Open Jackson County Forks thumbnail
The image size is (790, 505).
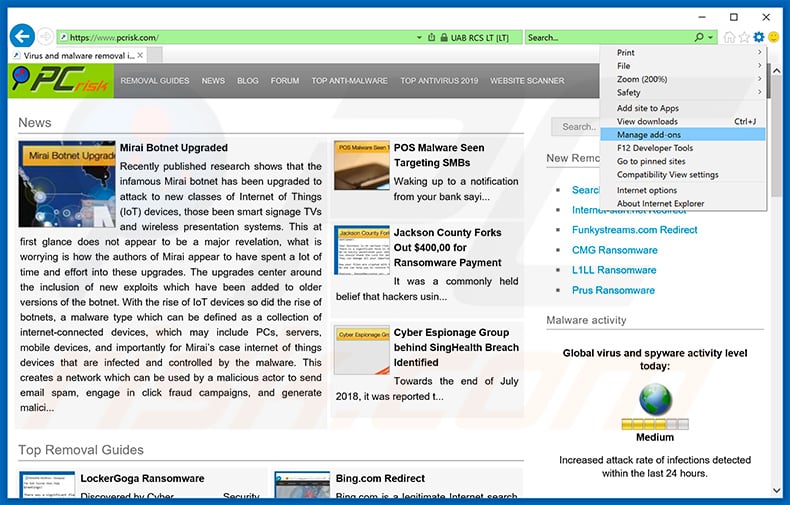click(x=362, y=250)
